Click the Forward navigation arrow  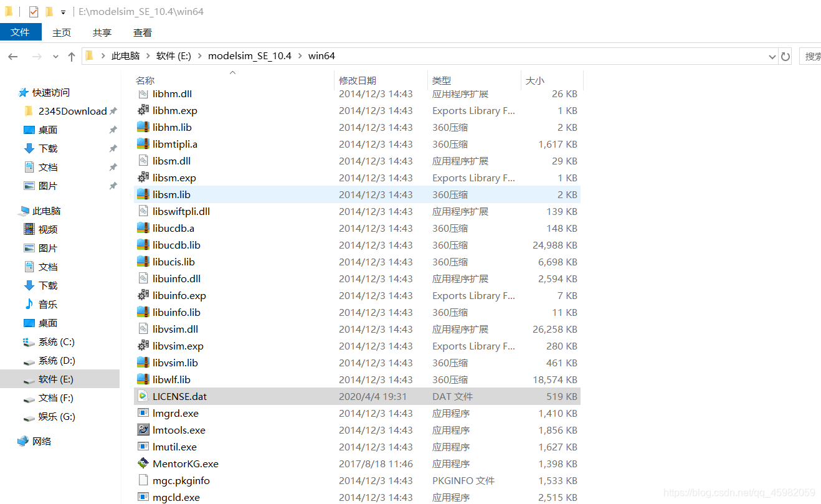click(36, 57)
